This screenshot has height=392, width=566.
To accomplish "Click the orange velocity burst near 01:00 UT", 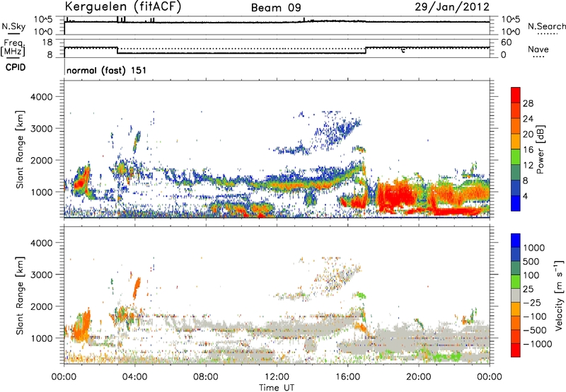I will (81, 327).
